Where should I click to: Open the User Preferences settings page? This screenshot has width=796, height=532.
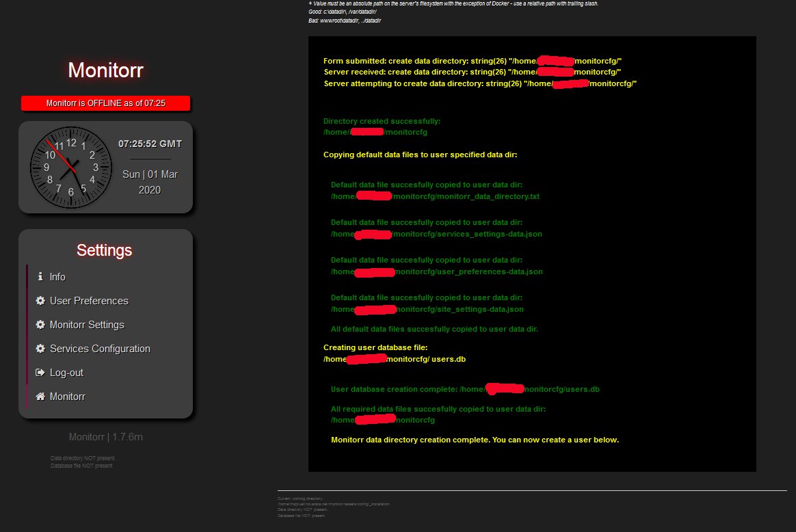coord(88,300)
